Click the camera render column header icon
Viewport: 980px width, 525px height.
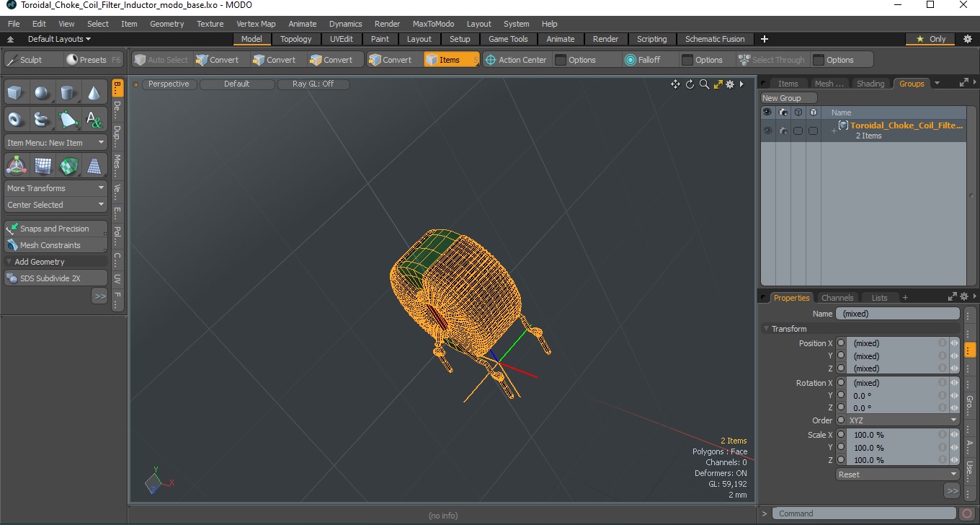coord(783,112)
